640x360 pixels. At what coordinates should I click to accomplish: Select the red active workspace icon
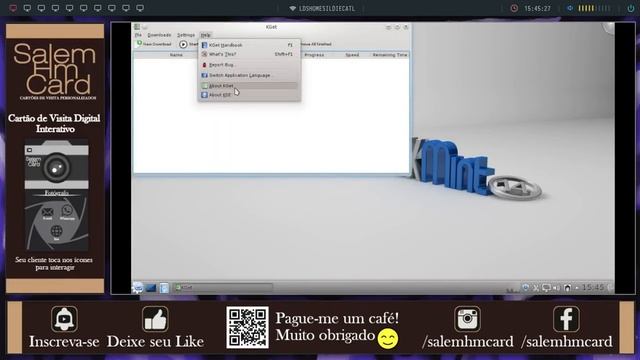tap(13, 8)
